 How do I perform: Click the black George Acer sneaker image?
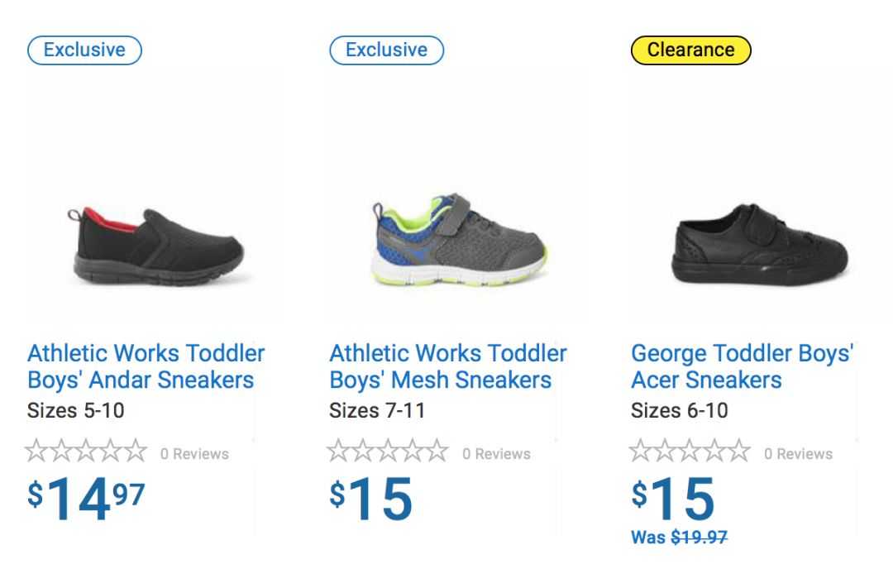[761, 246]
